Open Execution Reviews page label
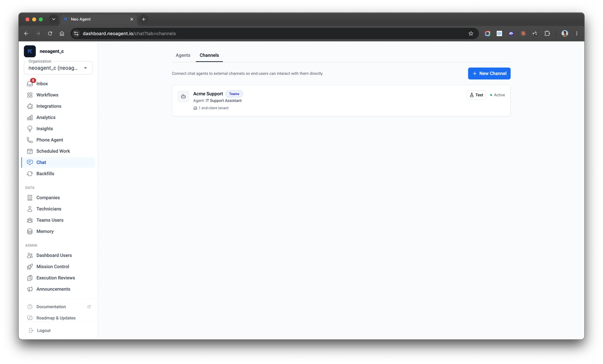The image size is (603, 364). click(56, 278)
